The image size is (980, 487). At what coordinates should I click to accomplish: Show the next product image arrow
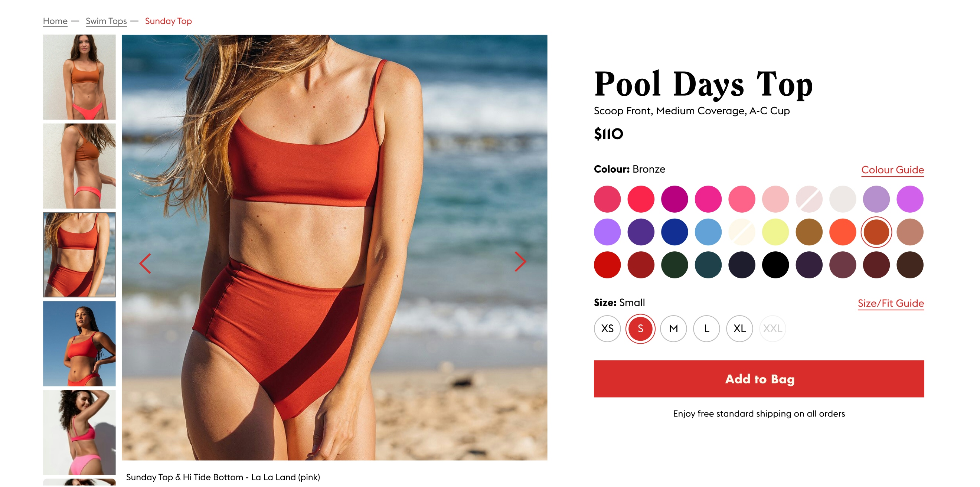pyautogui.click(x=520, y=261)
